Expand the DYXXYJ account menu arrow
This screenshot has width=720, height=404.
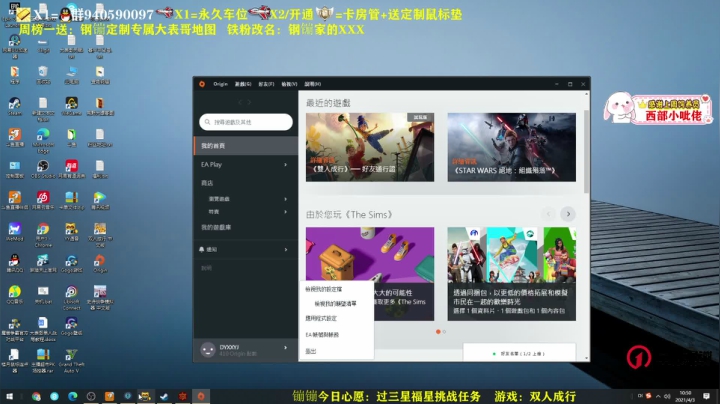coord(286,348)
